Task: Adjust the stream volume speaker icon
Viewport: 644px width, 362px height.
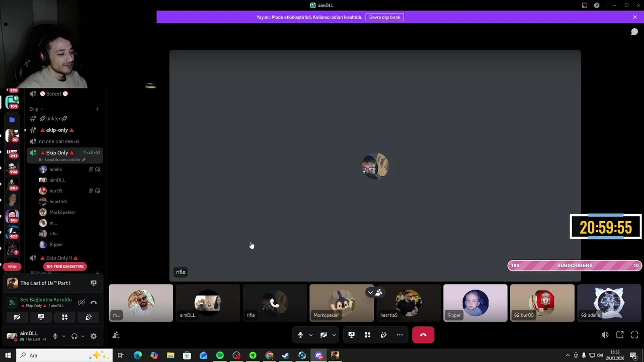Action: pyautogui.click(x=605, y=335)
